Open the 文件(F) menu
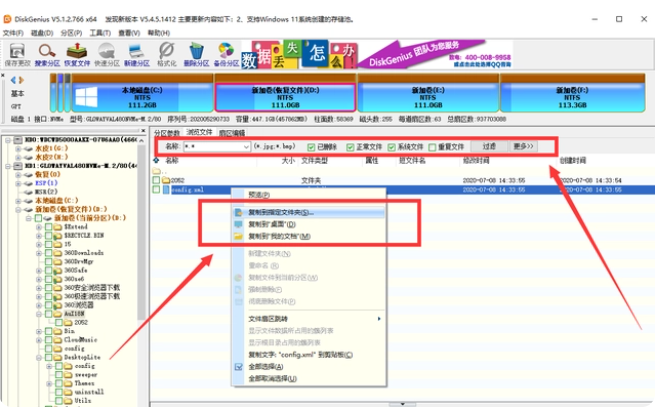This screenshot has width=658, height=409. point(13,33)
